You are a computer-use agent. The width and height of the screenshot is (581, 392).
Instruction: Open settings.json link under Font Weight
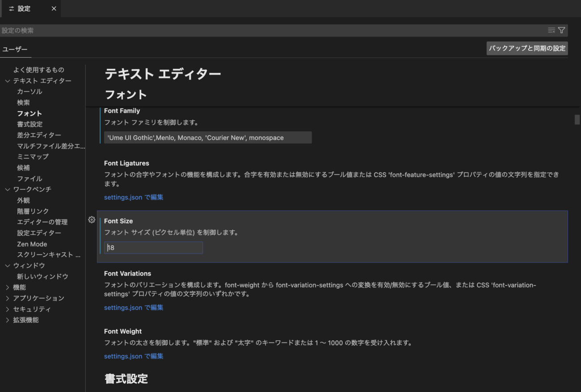[134, 356]
